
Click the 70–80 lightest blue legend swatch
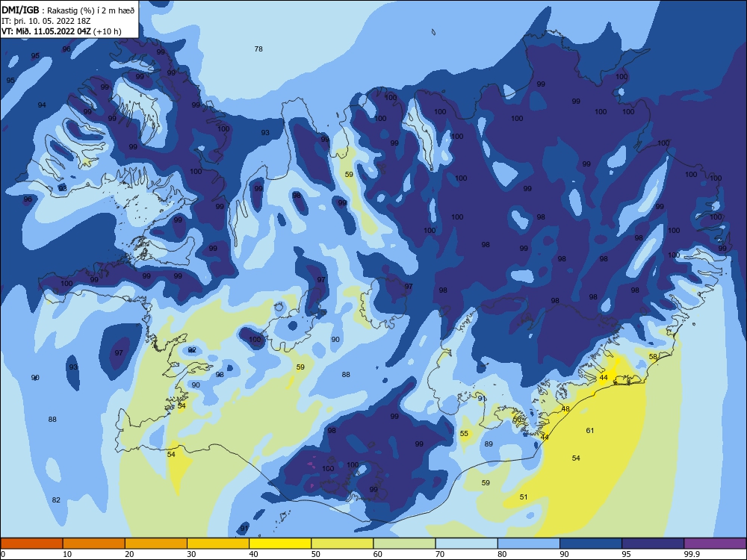click(x=466, y=544)
